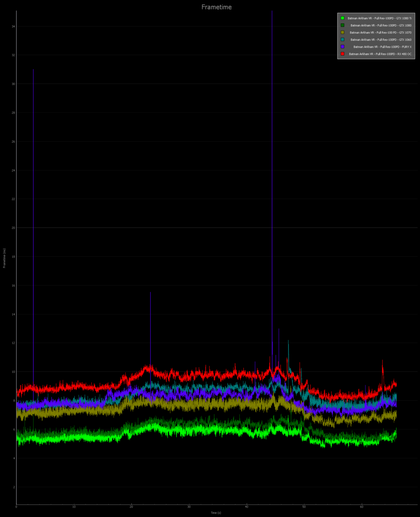Select the GTX 1060 legend entry text
The width and height of the screenshot is (420, 517).
click(381, 40)
